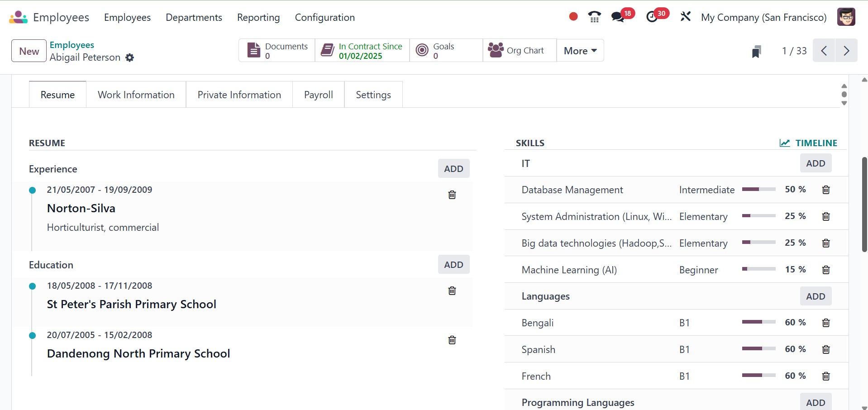
Task: Click the debug tools wrench icon
Action: (x=685, y=17)
